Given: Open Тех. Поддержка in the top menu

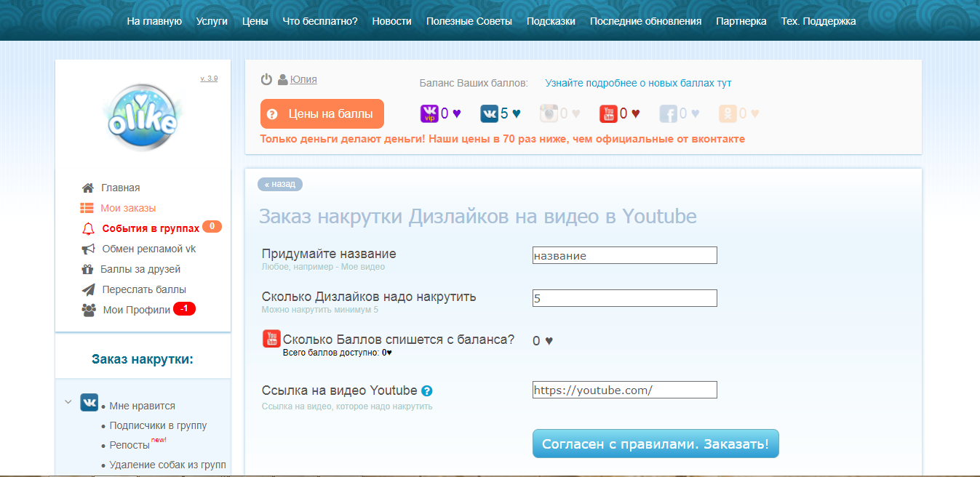Looking at the screenshot, I should pos(818,21).
